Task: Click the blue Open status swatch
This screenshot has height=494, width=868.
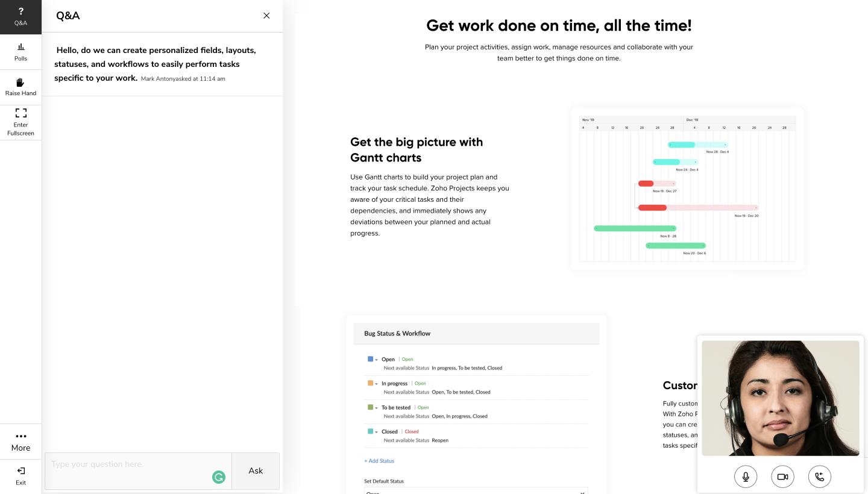Action: tap(371, 359)
